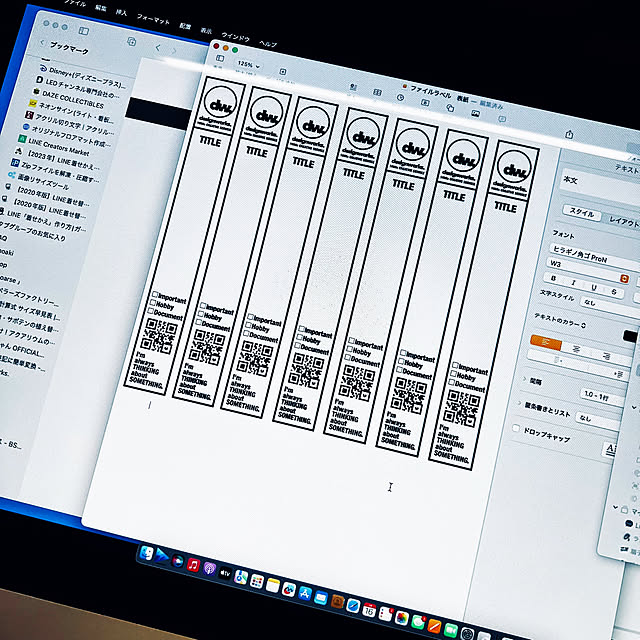This screenshot has width=640, height=640.
Task: Enable the ドロップキャップ checkbox
Action: [x=516, y=428]
